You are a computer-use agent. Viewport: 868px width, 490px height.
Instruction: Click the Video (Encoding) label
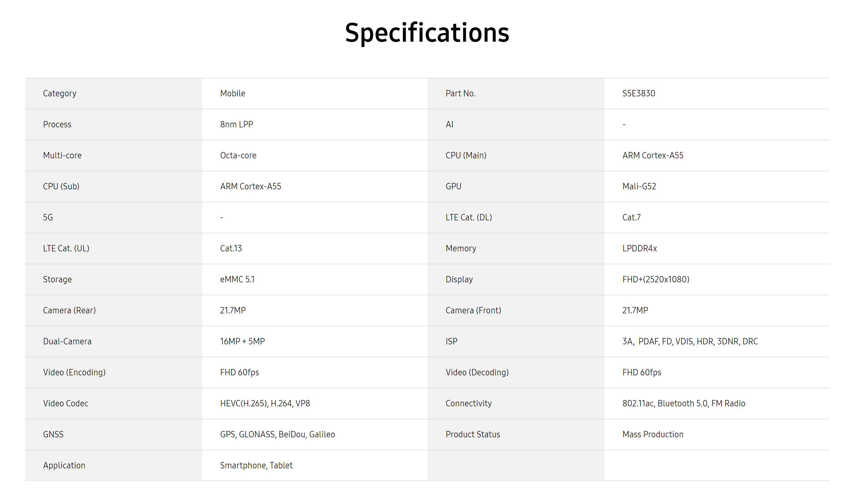tap(74, 372)
